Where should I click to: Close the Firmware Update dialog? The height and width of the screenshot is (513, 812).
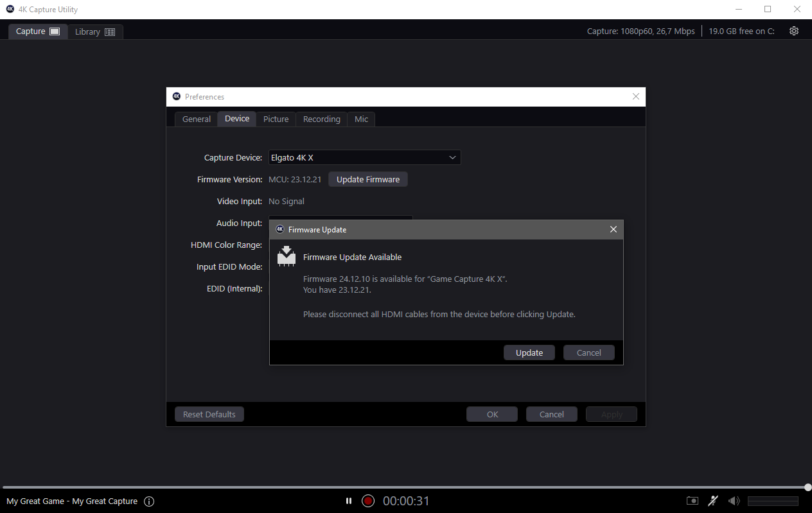click(x=613, y=229)
